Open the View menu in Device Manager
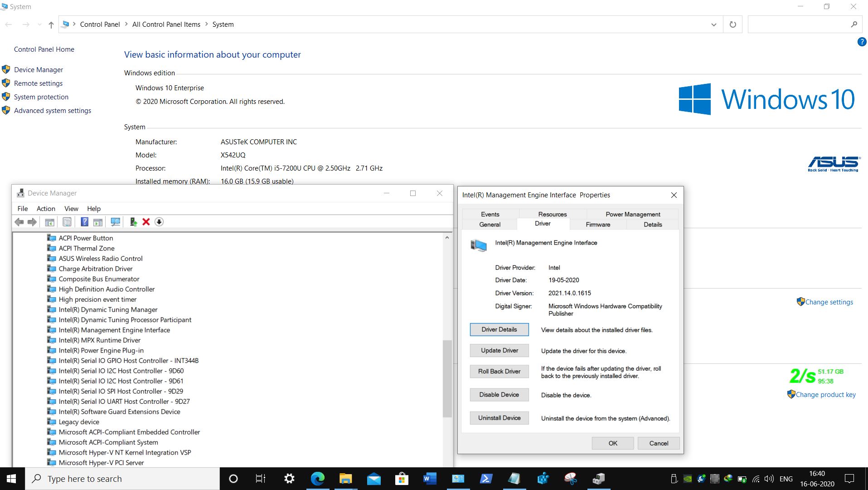This screenshot has width=868, height=490. [x=71, y=209]
